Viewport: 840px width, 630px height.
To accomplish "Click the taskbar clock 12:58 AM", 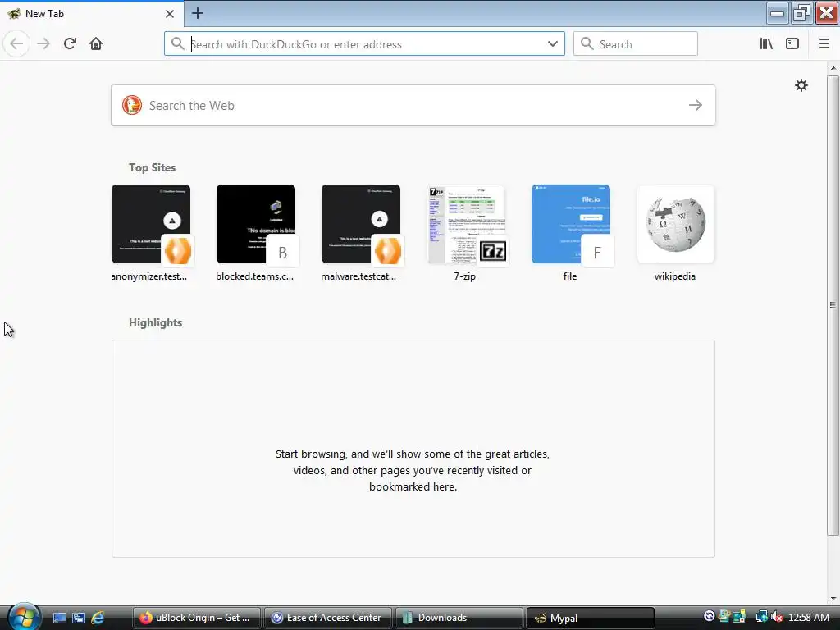I will point(809,618).
